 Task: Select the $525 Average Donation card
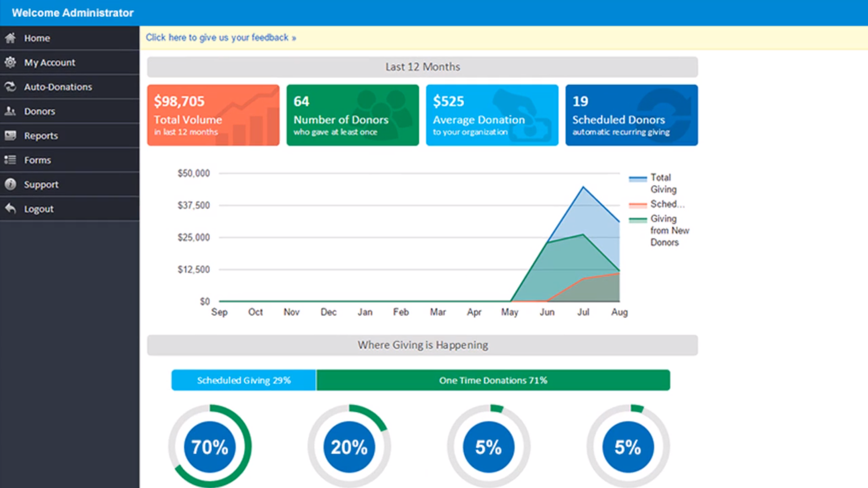(x=492, y=115)
